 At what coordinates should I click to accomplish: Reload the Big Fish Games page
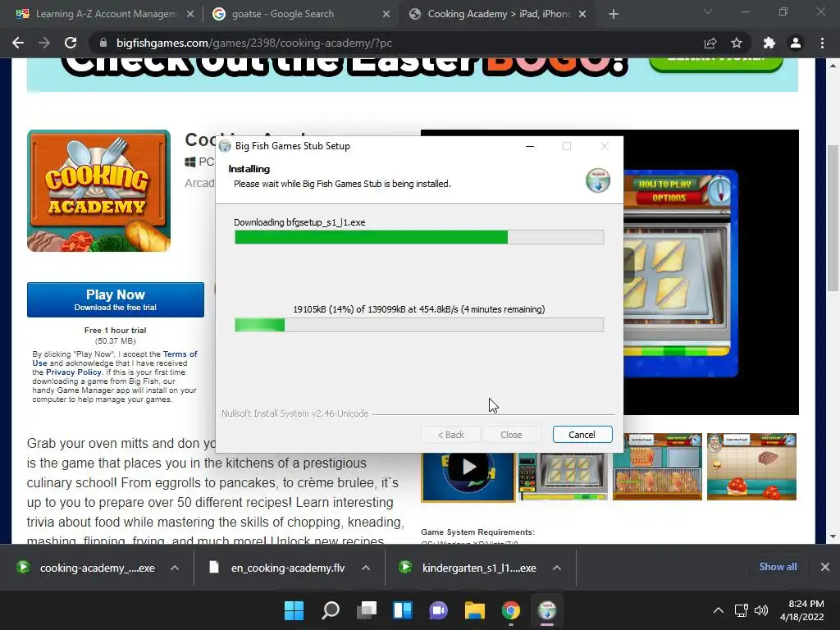coord(71,43)
